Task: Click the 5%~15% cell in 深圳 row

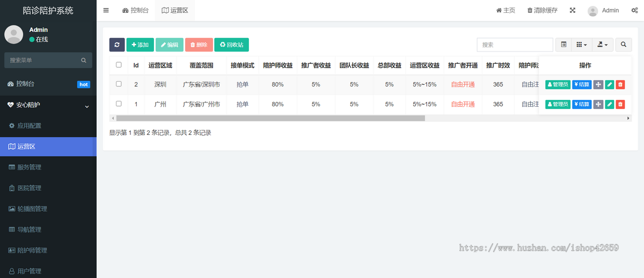Action: 425,84
